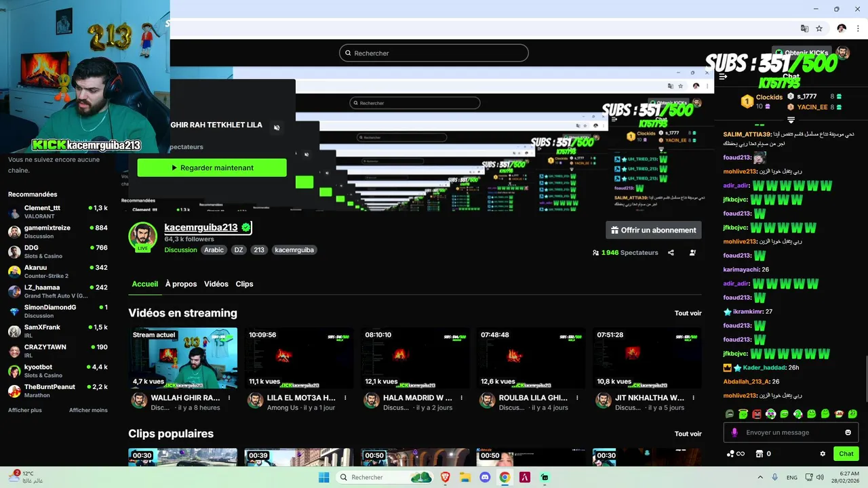Open the kacemrguiba213 channel name link

[201, 227]
